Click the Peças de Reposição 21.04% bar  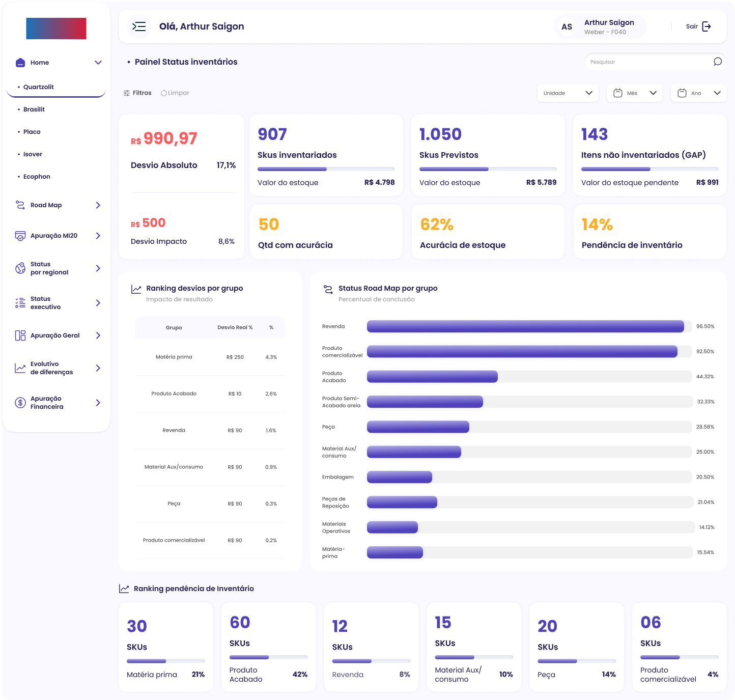point(530,502)
